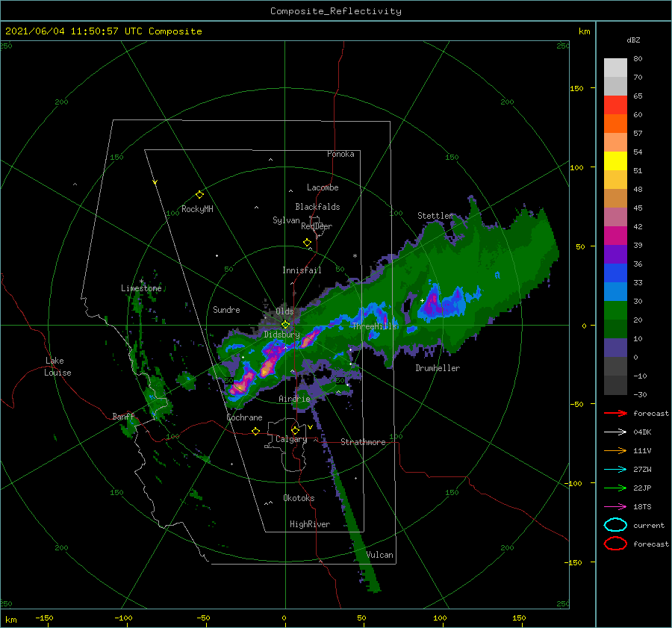Click the ThreeHills label

click(x=375, y=326)
